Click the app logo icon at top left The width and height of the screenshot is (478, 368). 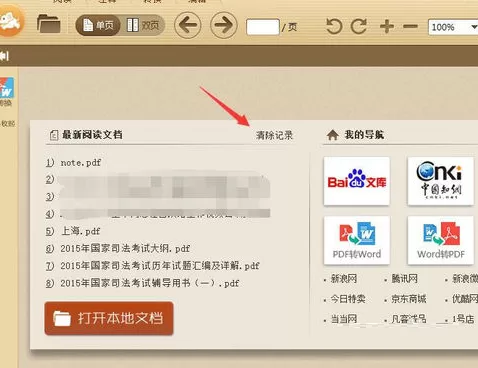click(11, 21)
